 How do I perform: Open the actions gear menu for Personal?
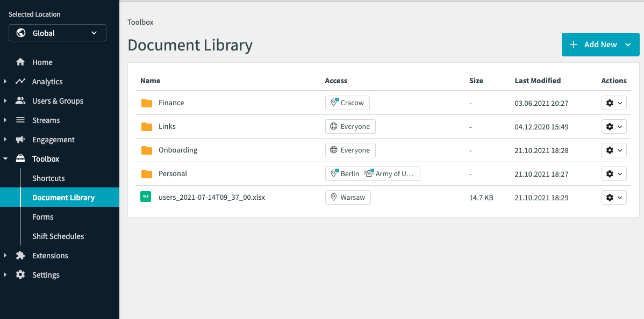(x=614, y=173)
